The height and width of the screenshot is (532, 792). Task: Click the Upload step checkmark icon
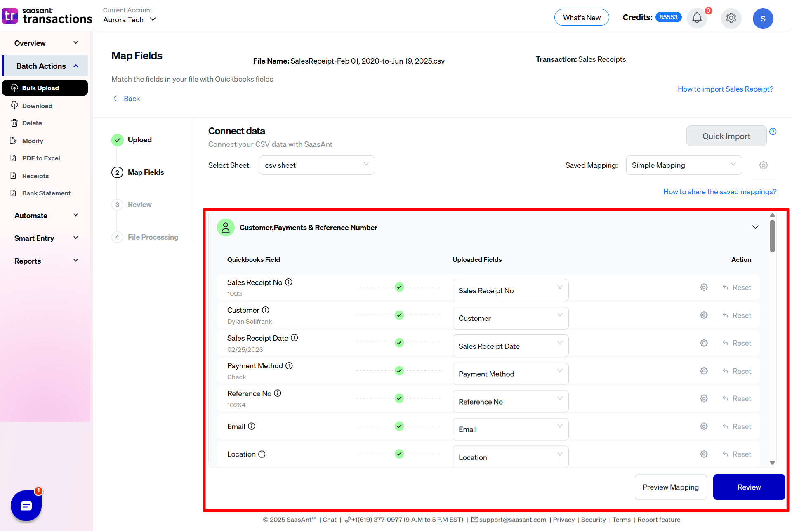pyautogui.click(x=118, y=140)
